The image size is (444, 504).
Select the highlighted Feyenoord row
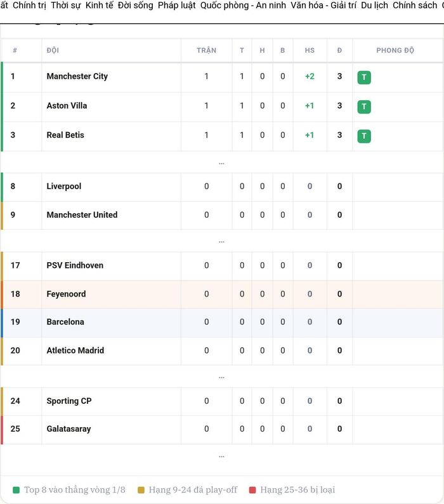[x=222, y=294]
